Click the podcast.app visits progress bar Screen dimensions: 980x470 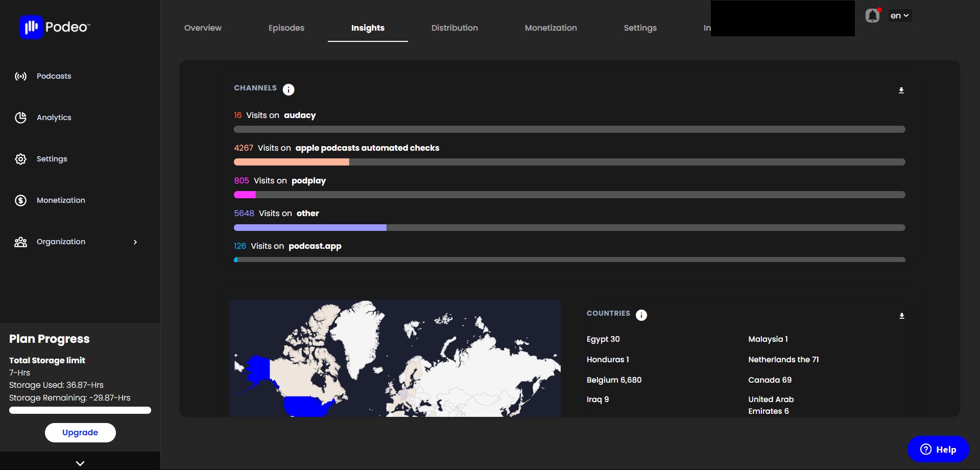coord(569,260)
